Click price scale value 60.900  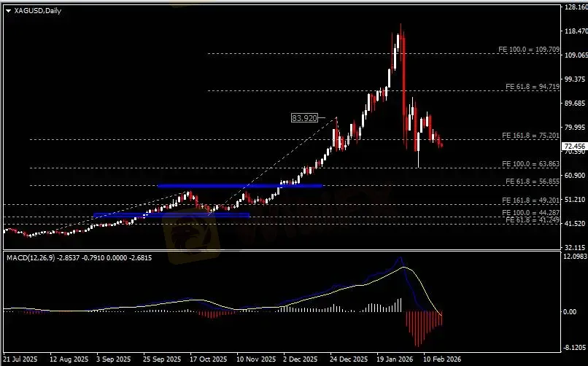click(575, 175)
